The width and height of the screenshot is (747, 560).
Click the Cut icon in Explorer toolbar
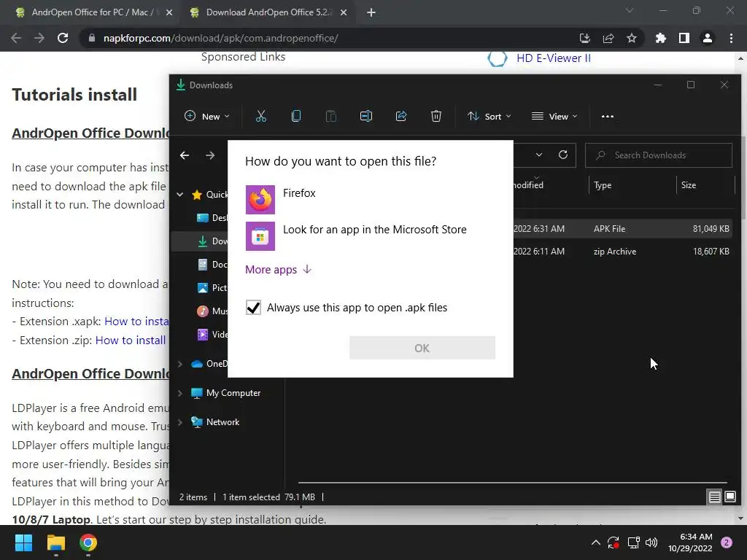261,116
